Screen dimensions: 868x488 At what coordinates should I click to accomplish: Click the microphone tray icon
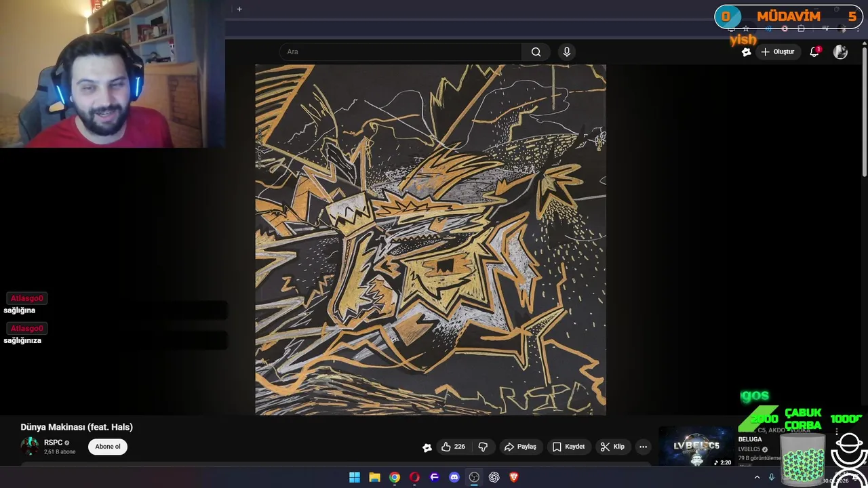[771, 477]
